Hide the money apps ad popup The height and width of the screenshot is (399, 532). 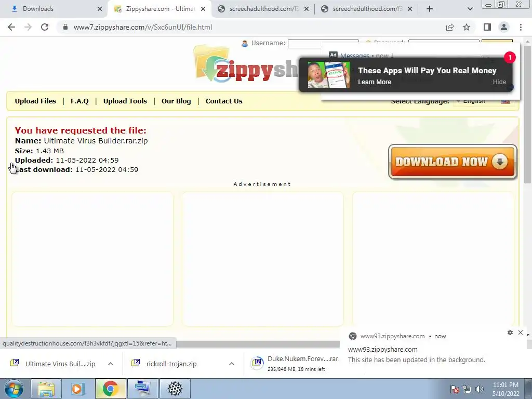[x=499, y=82]
